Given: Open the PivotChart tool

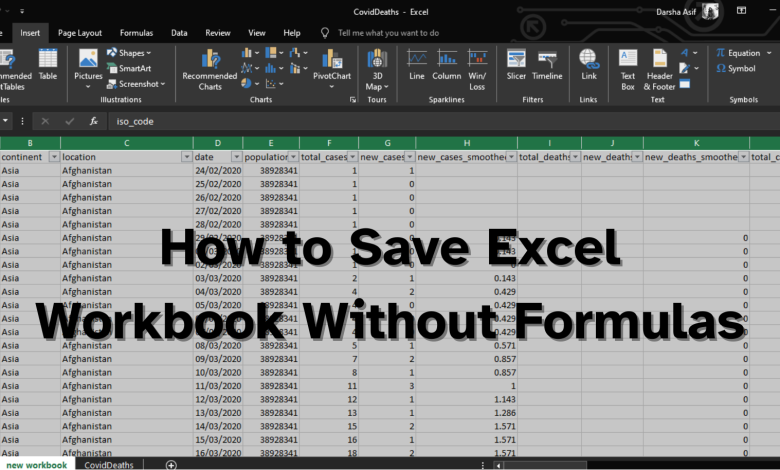Looking at the screenshot, I should pos(330,64).
